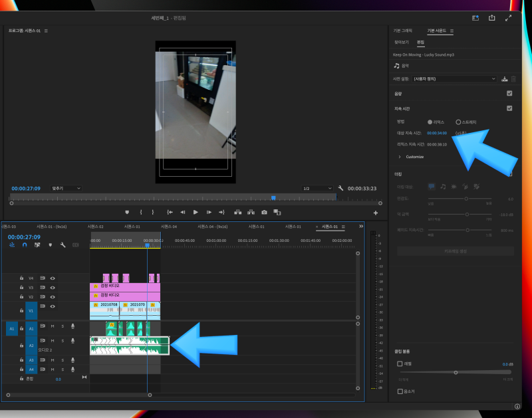
Task: Open the 기본 그래픽 panel tab
Action: (x=402, y=31)
